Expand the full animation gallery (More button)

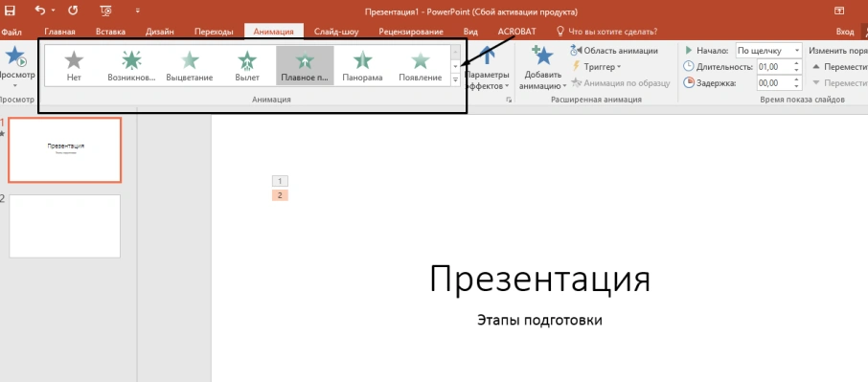(x=455, y=80)
